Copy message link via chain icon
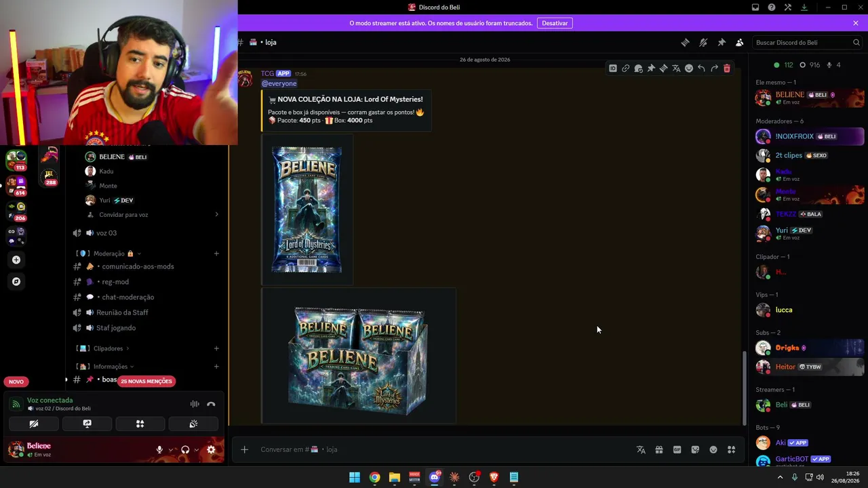This screenshot has width=868, height=488. (626, 68)
